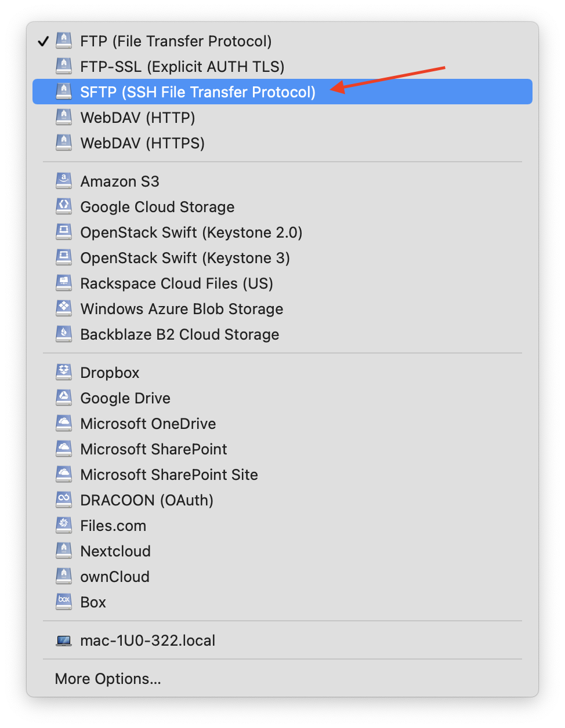Select SFTP (SSH File Transfer Protocol)

282,92
